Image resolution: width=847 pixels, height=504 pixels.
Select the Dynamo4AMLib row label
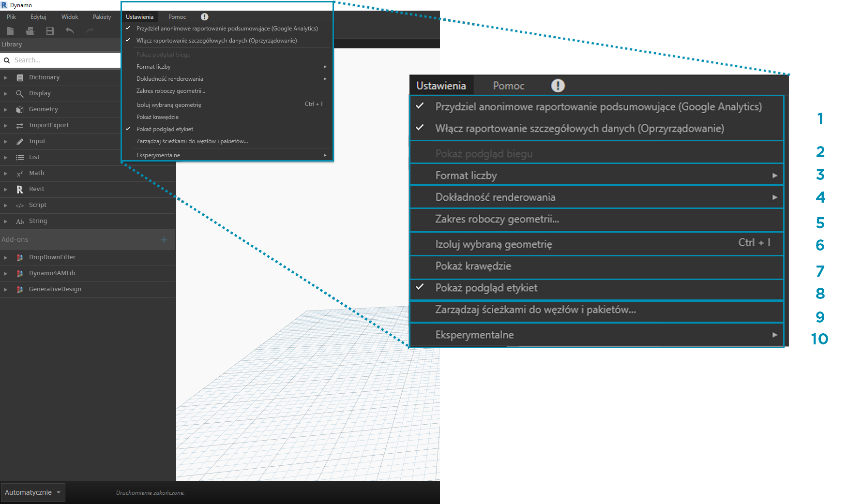(52, 273)
